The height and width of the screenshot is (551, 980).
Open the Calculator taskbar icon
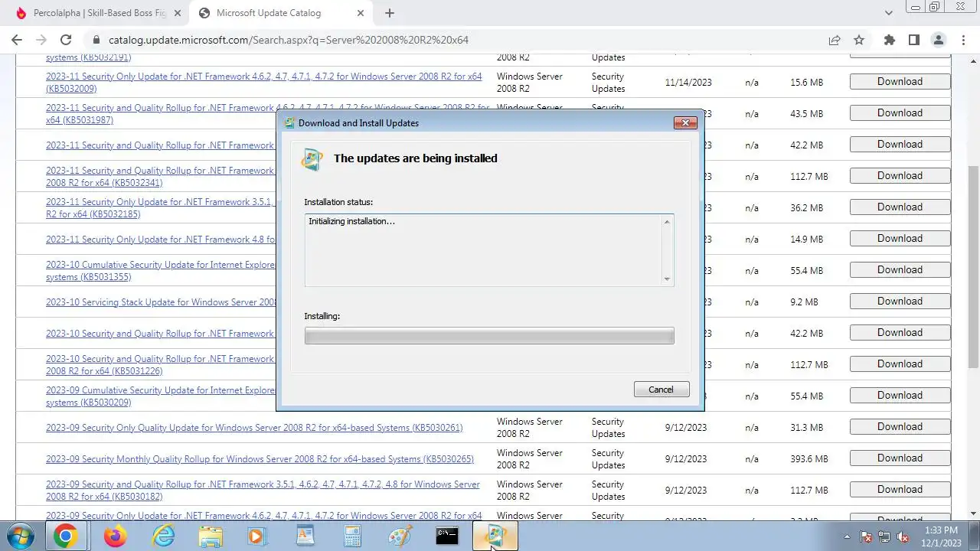click(x=352, y=536)
